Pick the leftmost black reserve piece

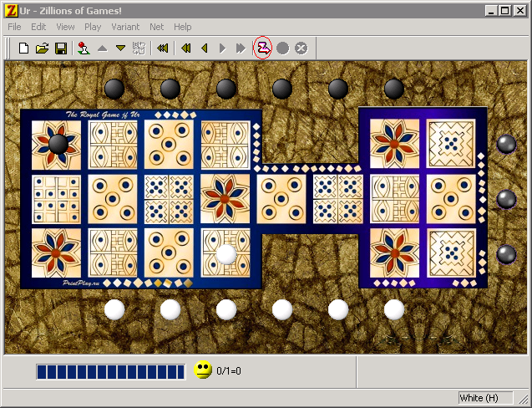coord(114,89)
